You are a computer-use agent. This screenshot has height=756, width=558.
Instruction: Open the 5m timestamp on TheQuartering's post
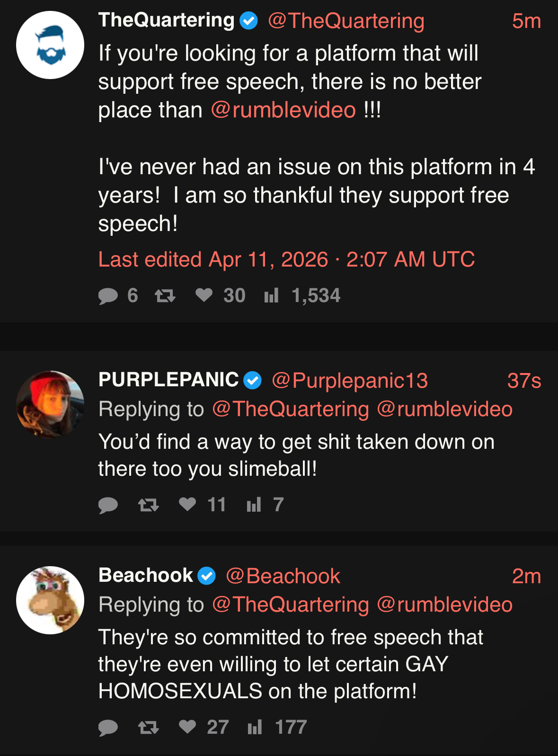526,21
